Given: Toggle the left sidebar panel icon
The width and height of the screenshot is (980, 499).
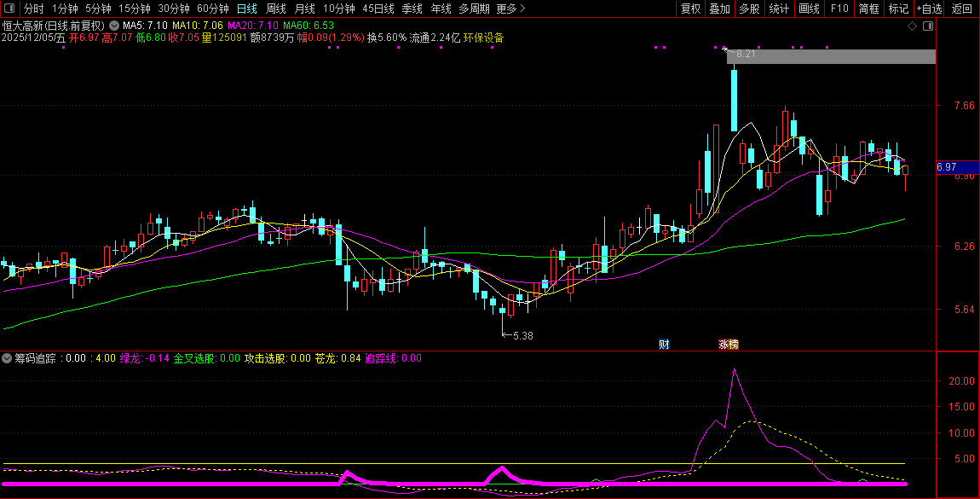Looking at the screenshot, I should point(9,9).
